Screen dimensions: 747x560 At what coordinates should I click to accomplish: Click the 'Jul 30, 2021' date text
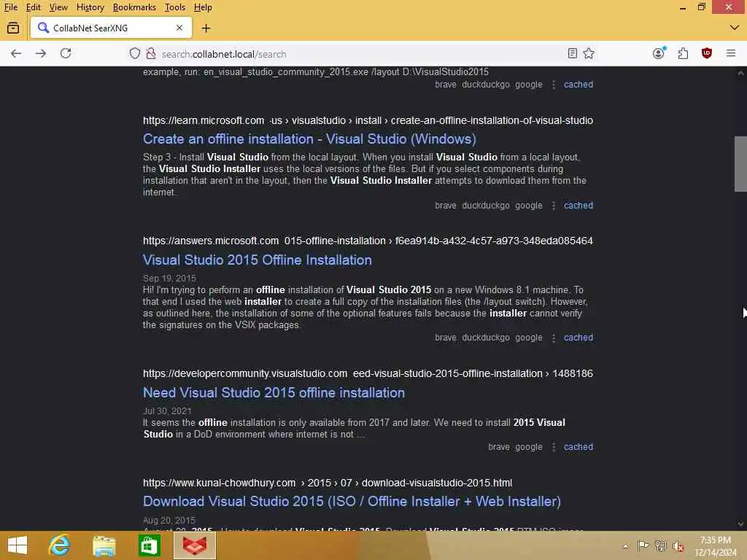coord(167,411)
